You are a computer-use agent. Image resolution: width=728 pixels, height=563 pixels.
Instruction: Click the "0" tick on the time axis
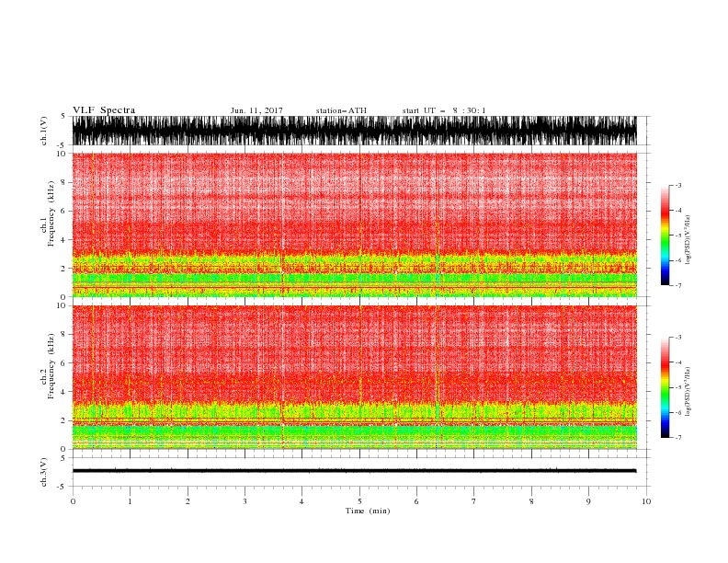pos(73,501)
